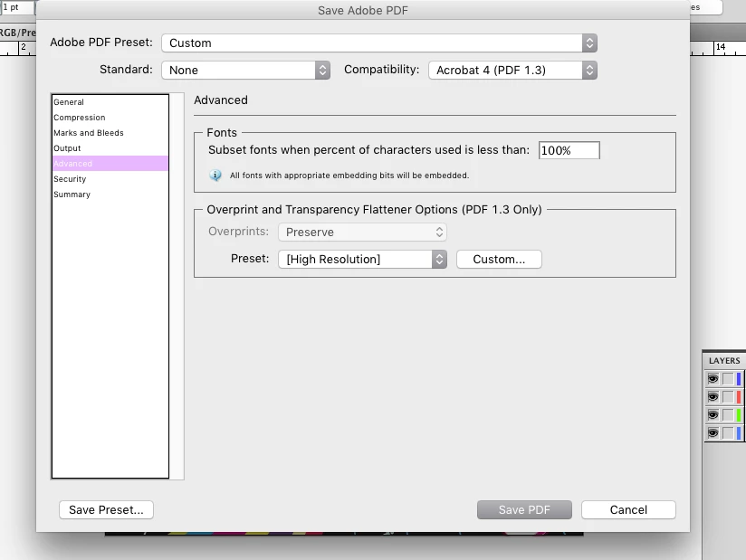Click the Save PDF button
The width and height of the screenshot is (746, 560).
click(x=524, y=509)
